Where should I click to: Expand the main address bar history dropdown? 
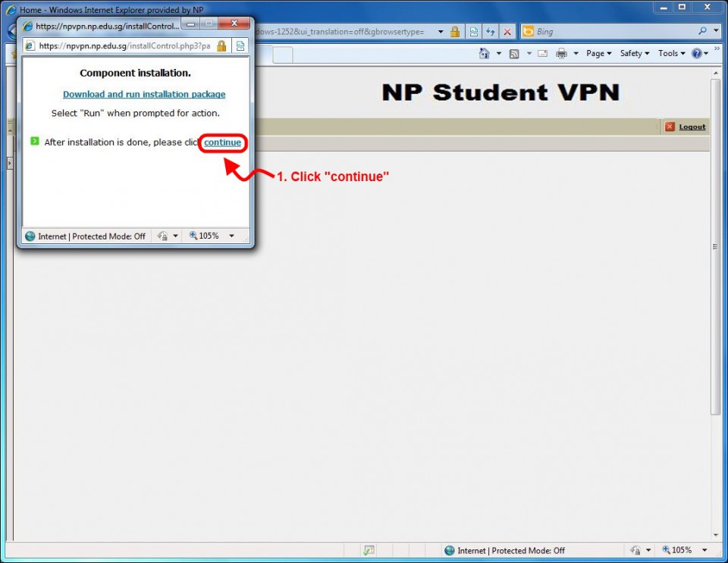point(440,32)
